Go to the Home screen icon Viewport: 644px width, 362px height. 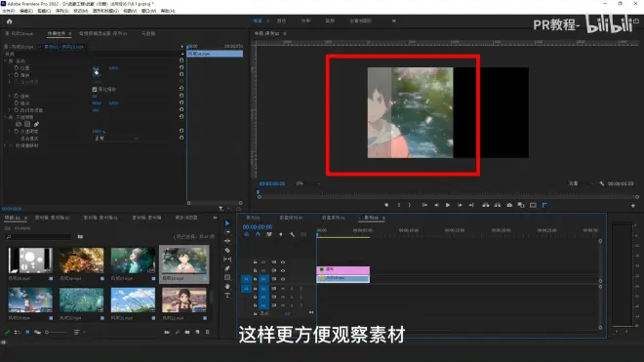(10, 21)
